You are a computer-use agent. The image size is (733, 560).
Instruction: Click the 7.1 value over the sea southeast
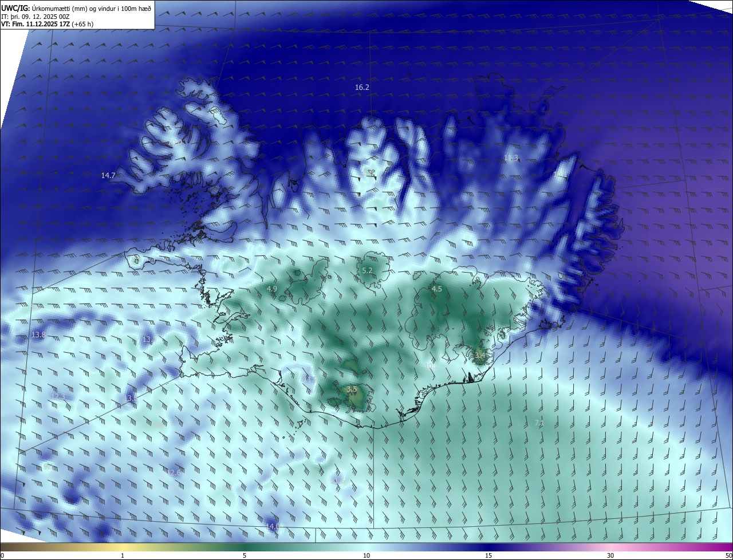[539, 423]
